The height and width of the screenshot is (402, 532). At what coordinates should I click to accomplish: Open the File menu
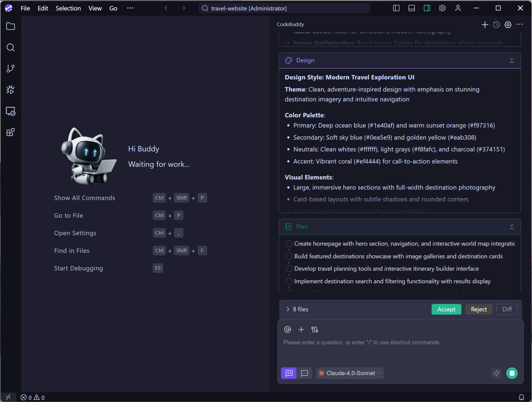point(25,8)
